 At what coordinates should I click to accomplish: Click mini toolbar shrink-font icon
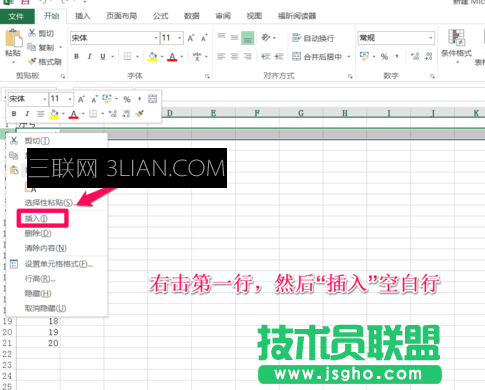pyautogui.click(x=94, y=99)
